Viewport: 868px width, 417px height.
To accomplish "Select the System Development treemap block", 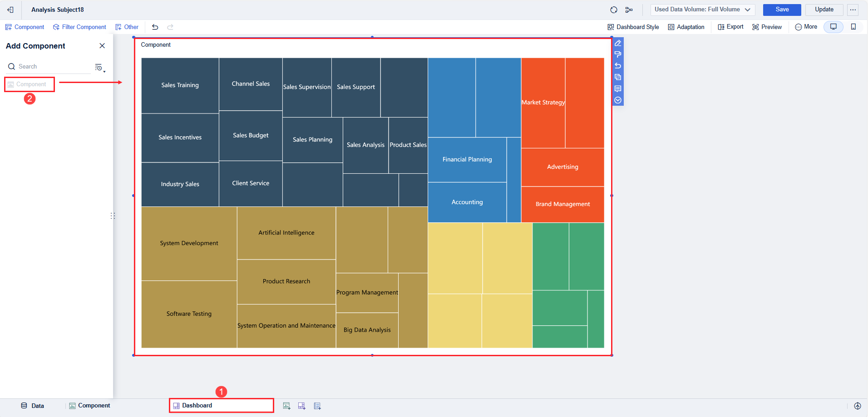I will tap(189, 244).
